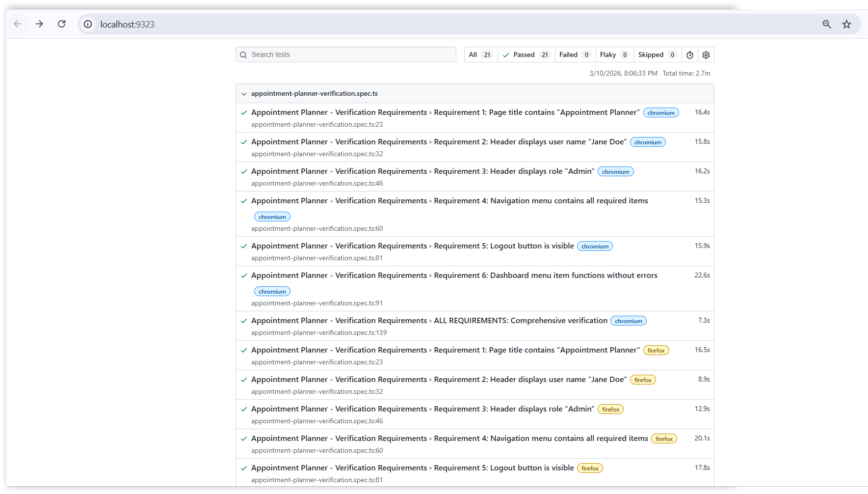Click firefox tag on Requirement 4

point(664,439)
